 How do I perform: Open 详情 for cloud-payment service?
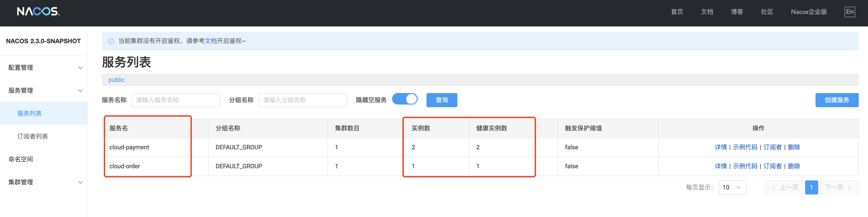click(x=721, y=147)
